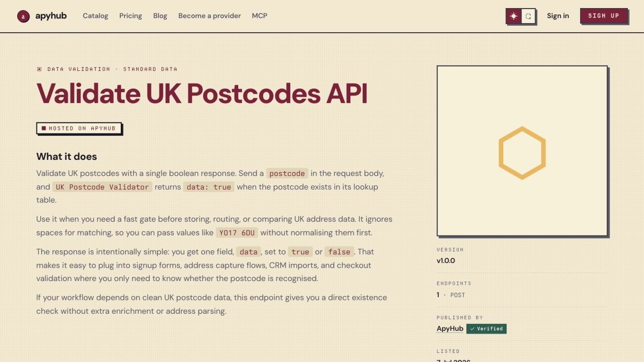Switch to light theme sun icon
The image size is (644, 362).
coord(514,16)
